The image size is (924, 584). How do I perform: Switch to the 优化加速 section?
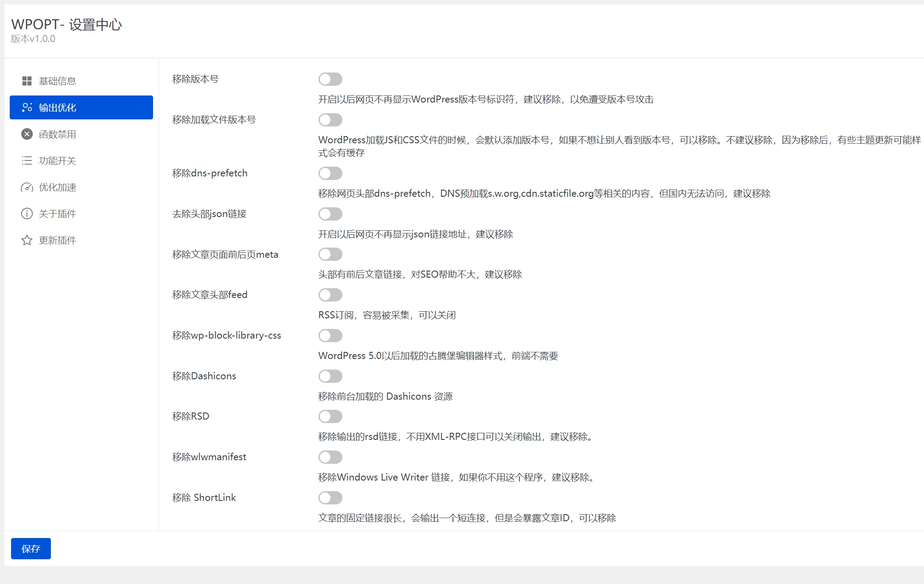click(81, 187)
